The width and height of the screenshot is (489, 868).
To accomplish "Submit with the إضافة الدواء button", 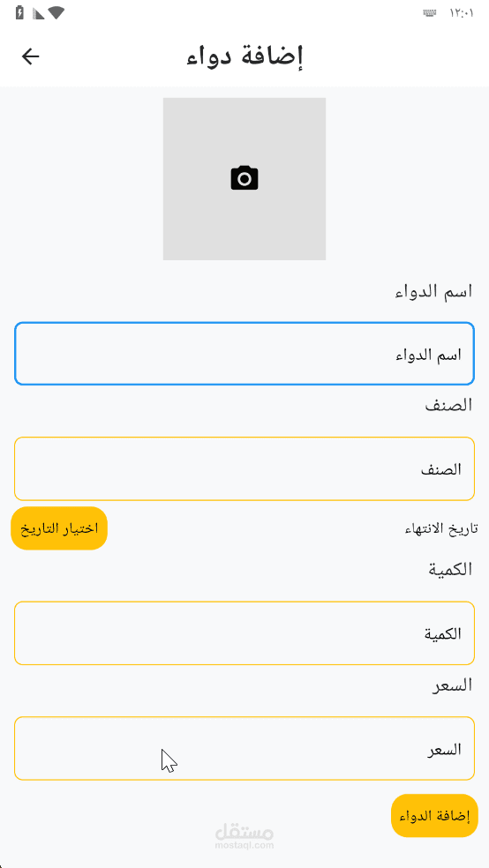I will point(435,815).
